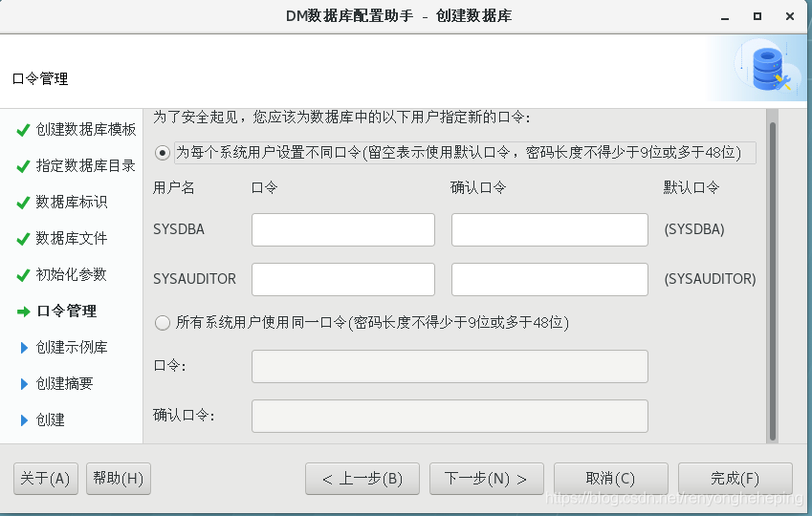Select the same-password-for-all-users radio button

162,323
